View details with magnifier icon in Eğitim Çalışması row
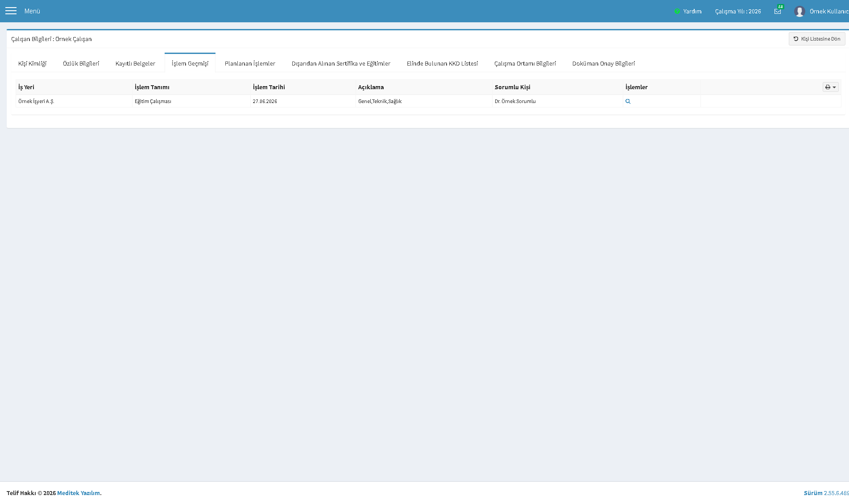Viewport: 849px width, 504px height. click(628, 101)
